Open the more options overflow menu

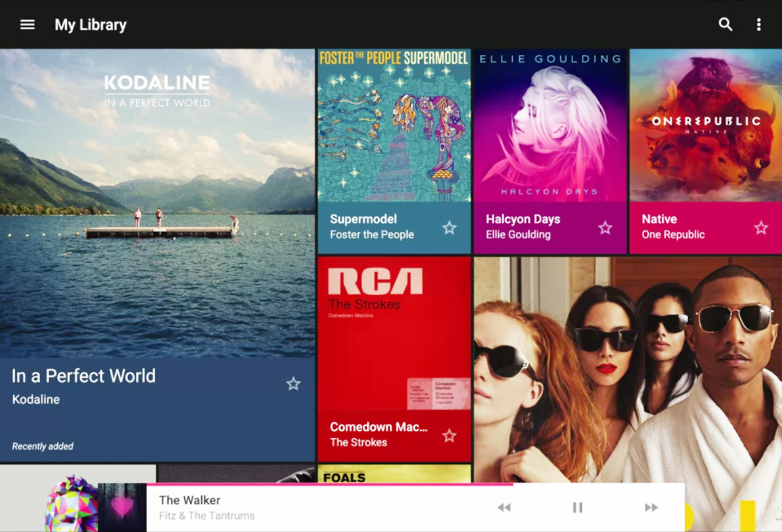click(759, 25)
